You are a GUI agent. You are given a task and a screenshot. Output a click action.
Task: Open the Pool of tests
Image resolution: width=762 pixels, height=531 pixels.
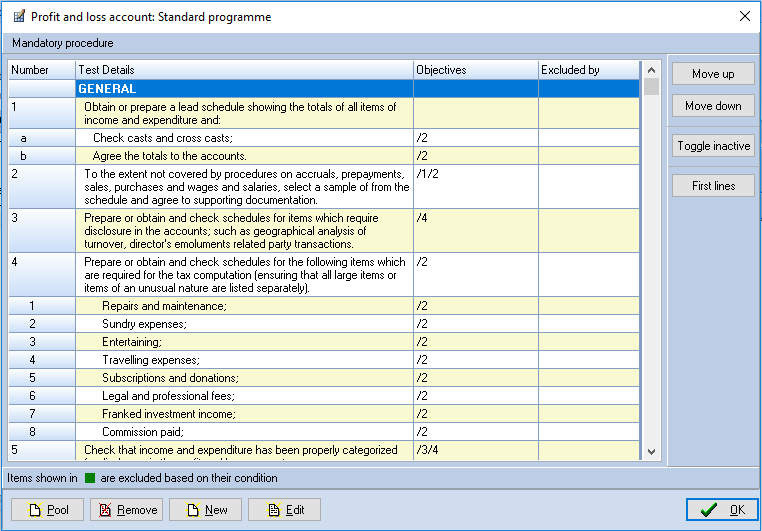point(48,510)
